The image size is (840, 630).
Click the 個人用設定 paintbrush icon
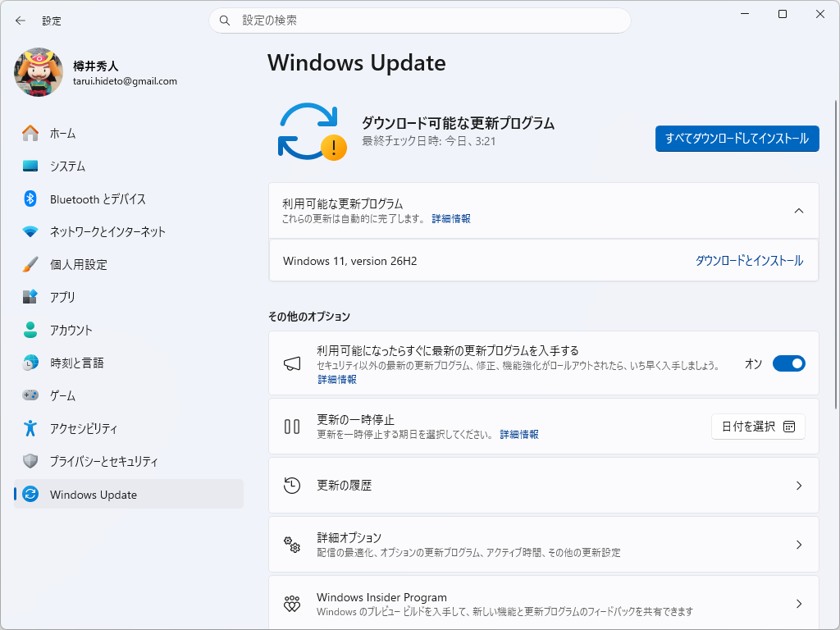coord(30,264)
